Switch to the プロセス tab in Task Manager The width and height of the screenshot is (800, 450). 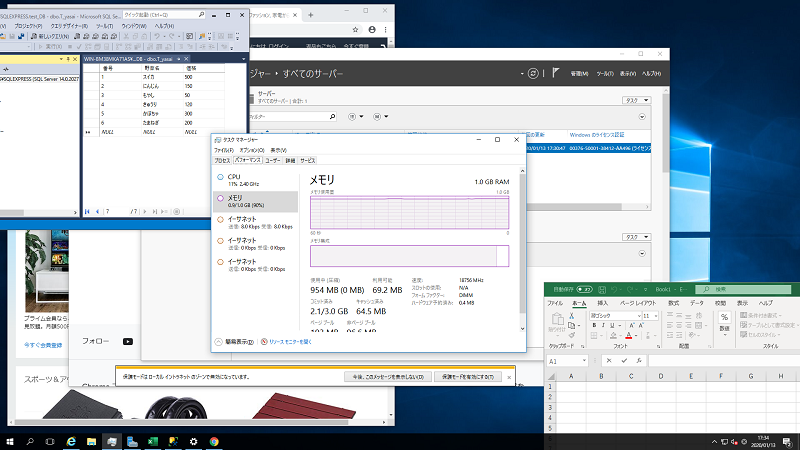[x=222, y=160]
